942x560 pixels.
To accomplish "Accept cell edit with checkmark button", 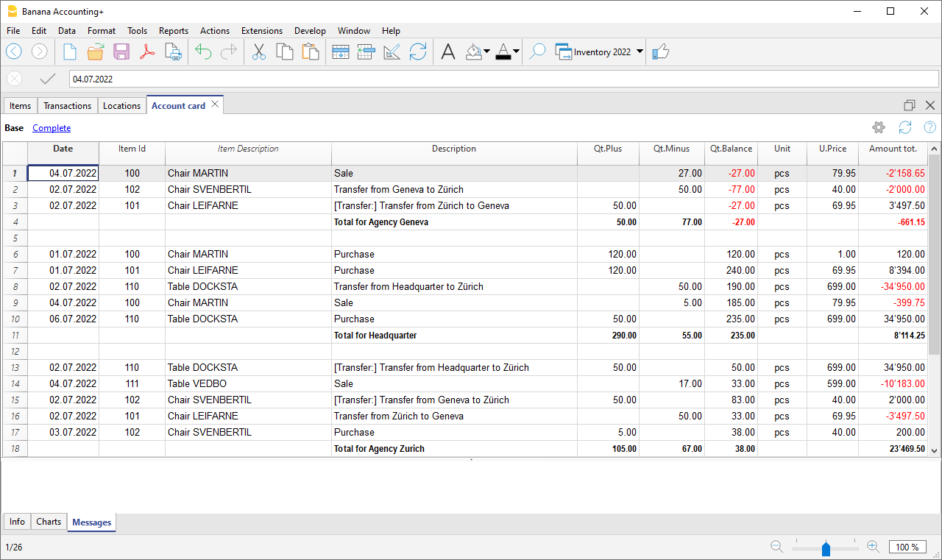I will pos(48,79).
